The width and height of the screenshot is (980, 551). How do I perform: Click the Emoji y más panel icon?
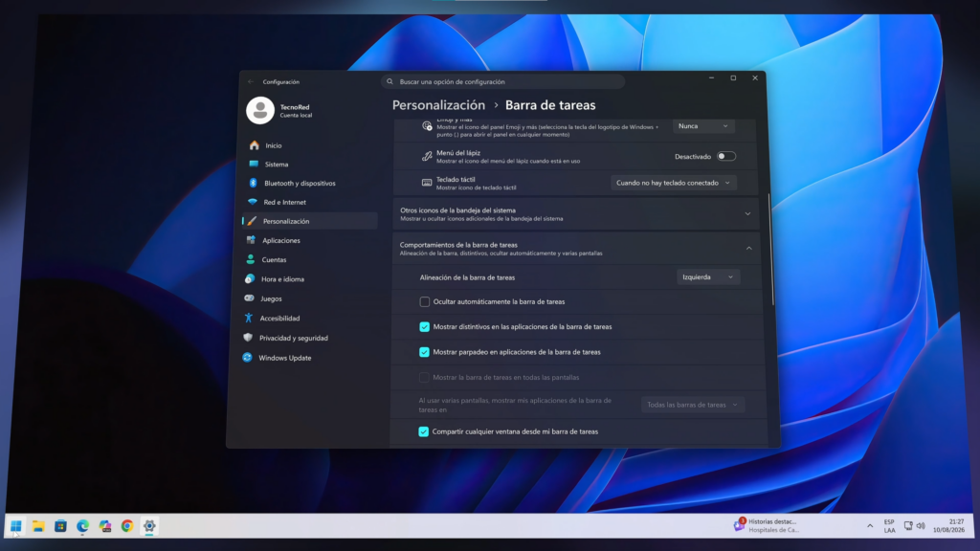coord(427,125)
